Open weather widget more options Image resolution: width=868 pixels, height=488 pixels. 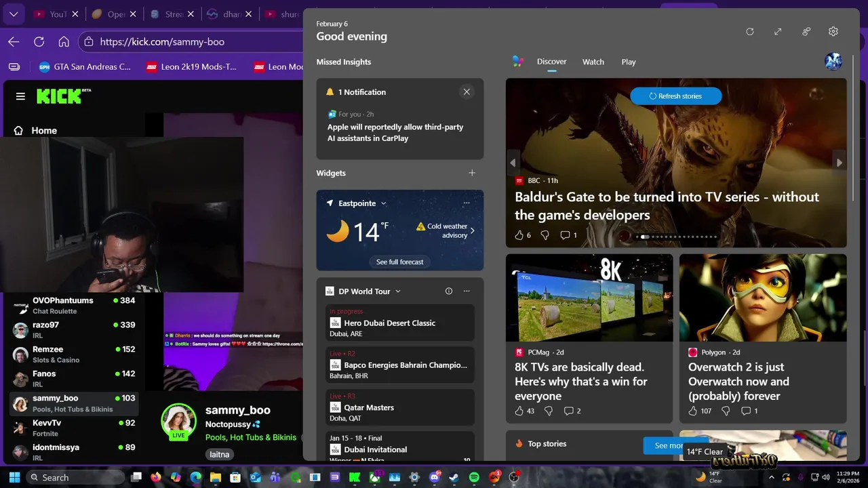pyautogui.click(x=467, y=203)
